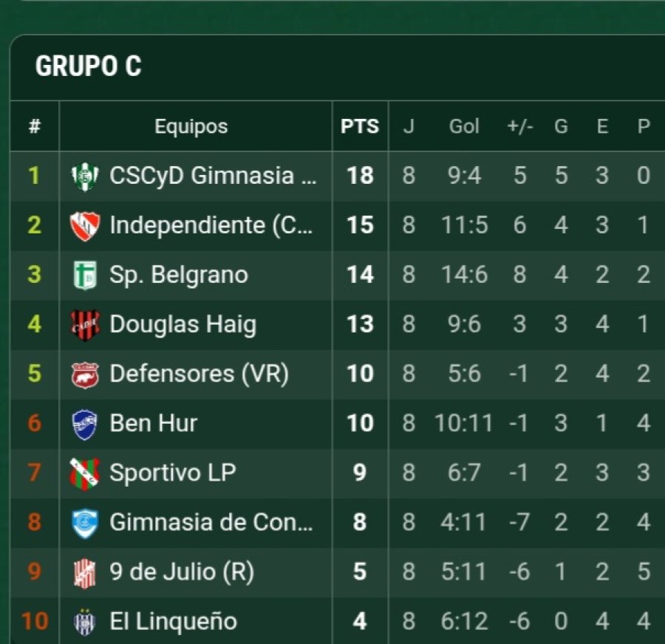Open the El Linqueño team link
Viewport: 665px width, 644px height.
click(173, 621)
